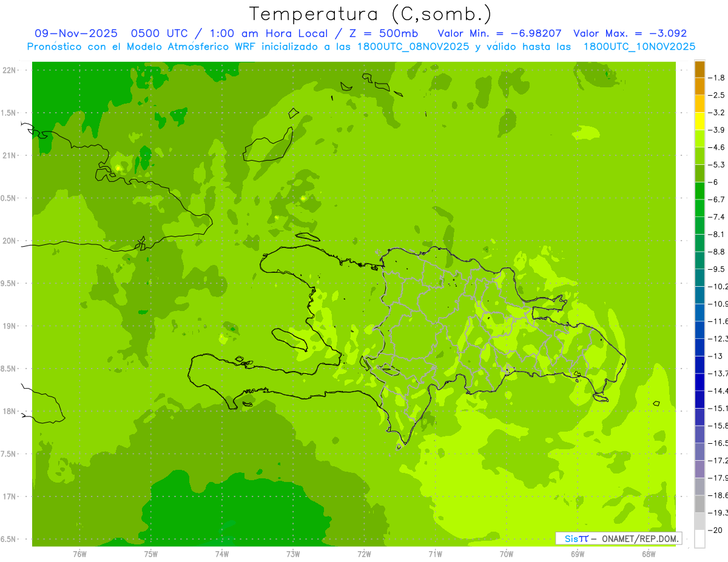The height and width of the screenshot is (562, 728).
Task: Click the '-20' color scale value
Action: 715,530
